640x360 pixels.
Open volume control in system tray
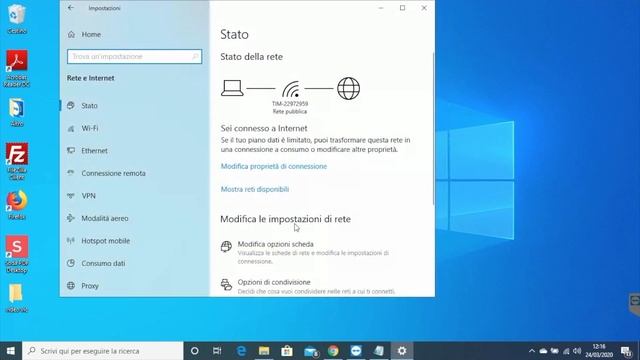[x=577, y=351]
